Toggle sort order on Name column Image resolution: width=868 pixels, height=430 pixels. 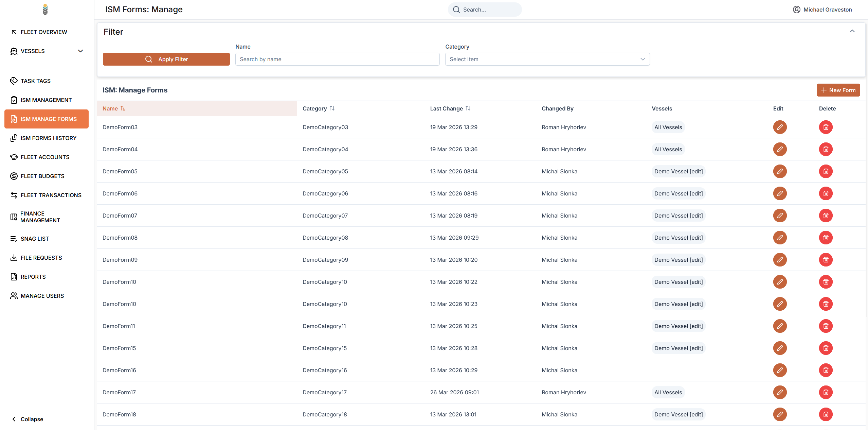coord(123,108)
